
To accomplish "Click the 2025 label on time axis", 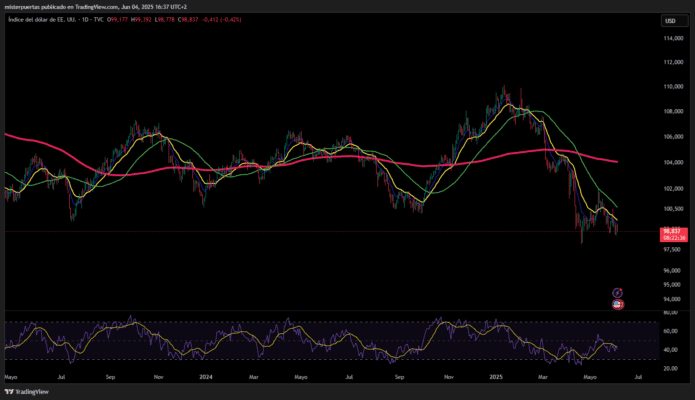I will 497,378.
